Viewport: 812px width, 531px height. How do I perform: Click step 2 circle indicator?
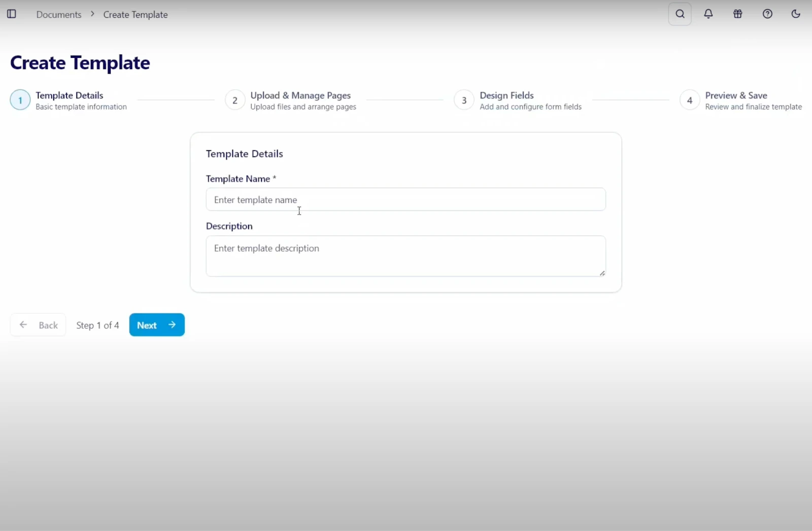pyautogui.click(x=235, y=101)
